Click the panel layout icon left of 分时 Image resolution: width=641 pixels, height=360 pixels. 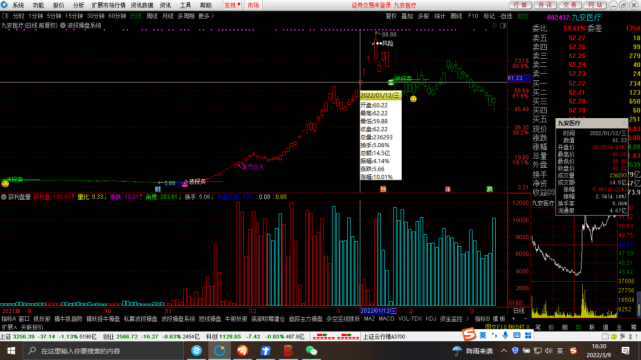pos(5,16)
